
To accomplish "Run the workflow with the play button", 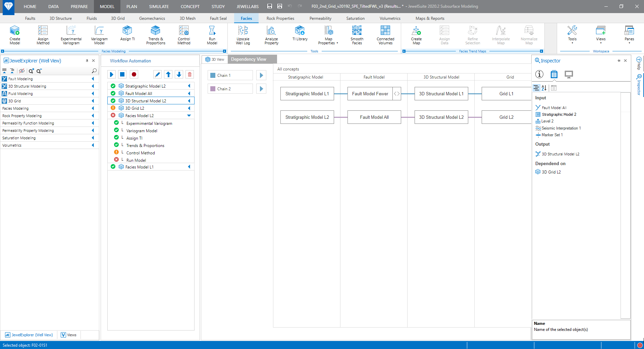I will 112,74.
